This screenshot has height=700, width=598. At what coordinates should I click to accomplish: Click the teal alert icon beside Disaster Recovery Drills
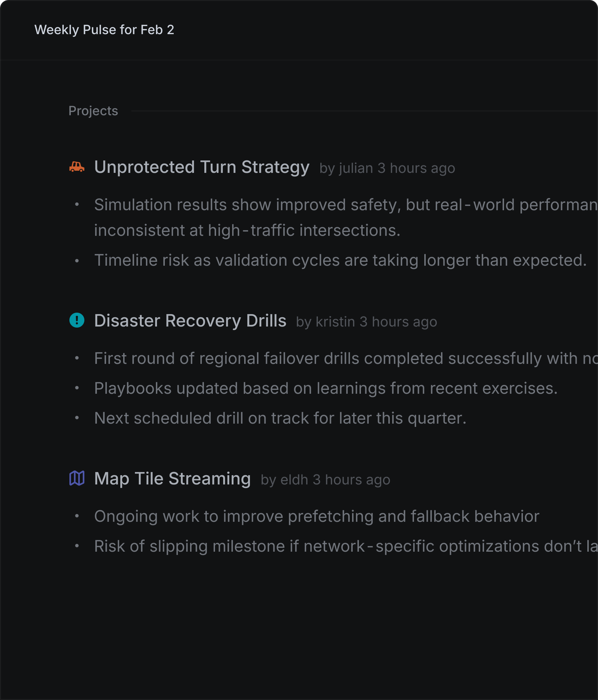tap(77, 320)
